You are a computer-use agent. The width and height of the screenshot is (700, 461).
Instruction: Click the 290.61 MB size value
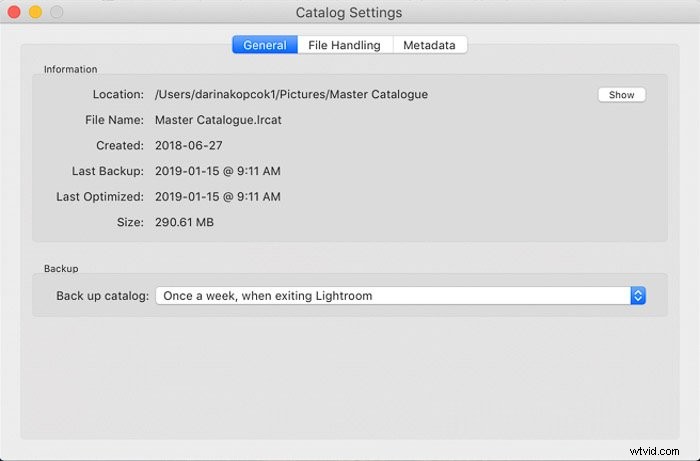(184, 222)
